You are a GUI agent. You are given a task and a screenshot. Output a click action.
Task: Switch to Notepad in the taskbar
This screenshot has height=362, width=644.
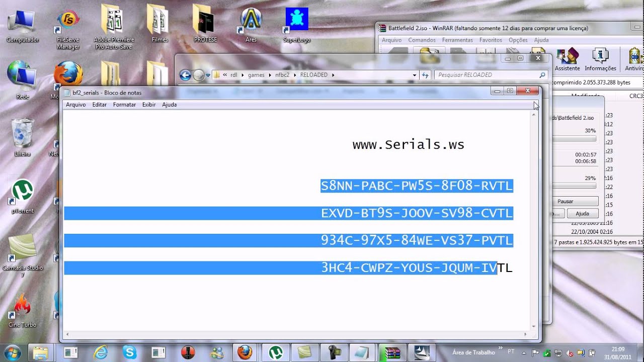pos(362,352)
